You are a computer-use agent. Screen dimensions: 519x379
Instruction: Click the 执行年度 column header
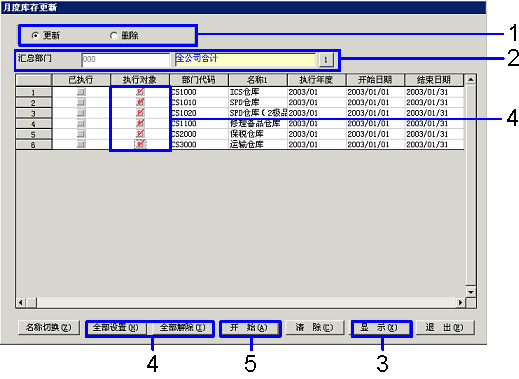pyautogui.click(x=317, y=80)
